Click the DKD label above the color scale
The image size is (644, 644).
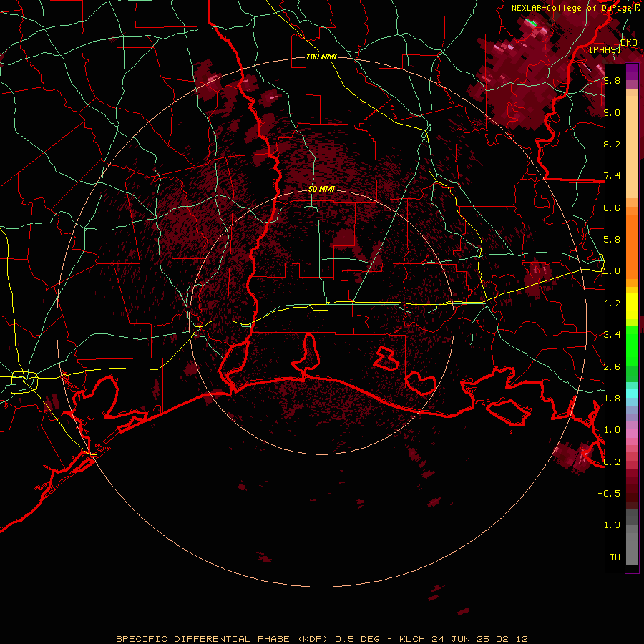[629, 43]
